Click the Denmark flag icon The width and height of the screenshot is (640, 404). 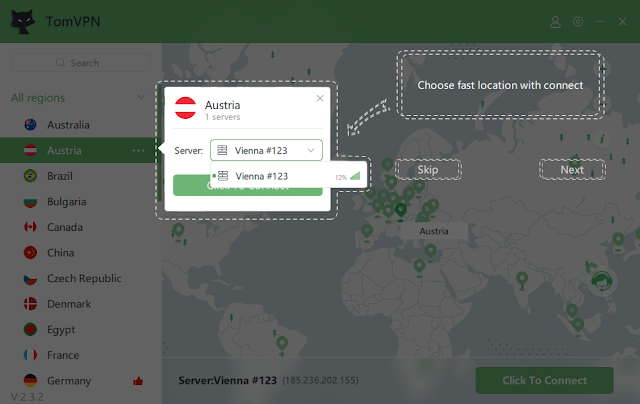point(30,304)
